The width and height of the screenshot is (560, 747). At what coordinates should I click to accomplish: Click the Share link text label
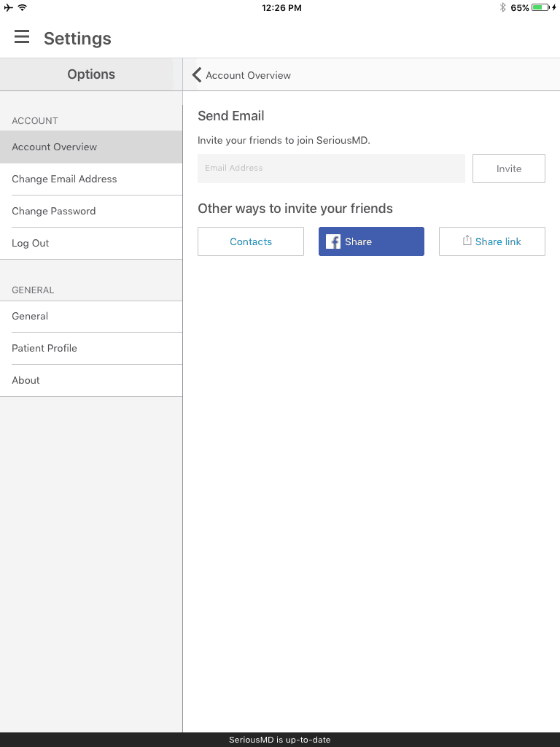[x=497, y=241]
